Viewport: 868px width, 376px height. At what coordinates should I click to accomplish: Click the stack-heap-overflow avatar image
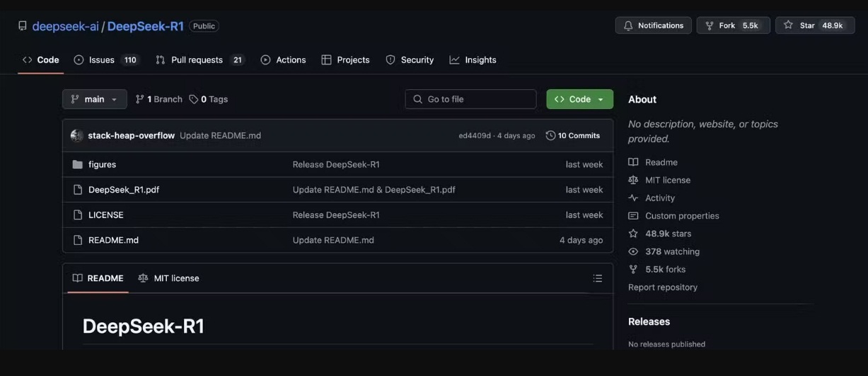(77, 136)
